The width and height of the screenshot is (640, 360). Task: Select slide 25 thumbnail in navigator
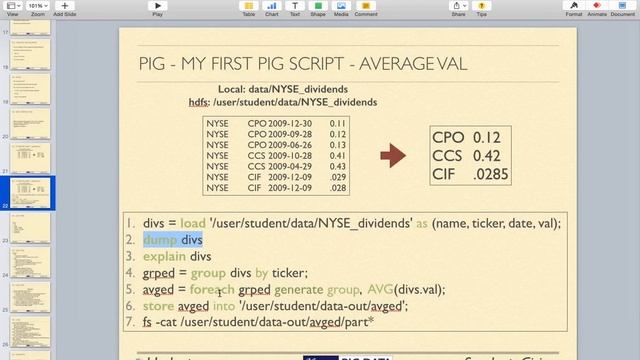click(30, 297)
